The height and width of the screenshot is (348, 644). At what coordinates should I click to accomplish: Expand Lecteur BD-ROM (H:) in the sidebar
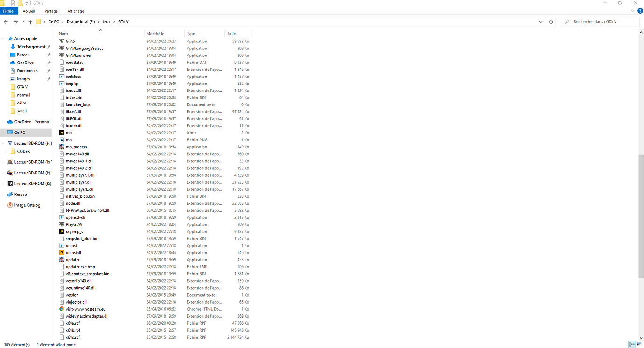point(4,143)
